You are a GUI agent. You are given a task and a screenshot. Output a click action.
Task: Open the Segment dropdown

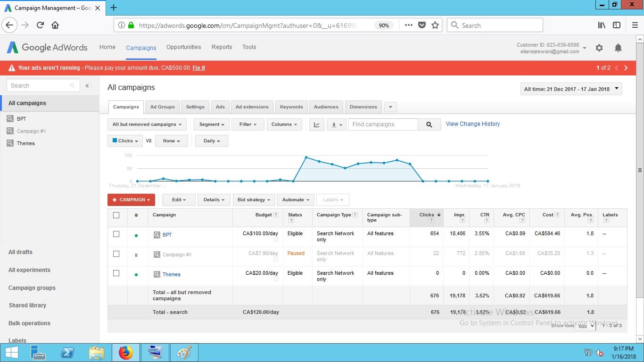coord(212,124)
